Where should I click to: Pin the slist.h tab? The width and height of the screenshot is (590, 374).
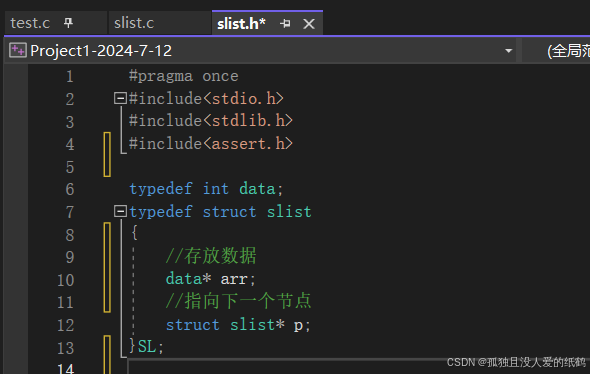[285, 24]
